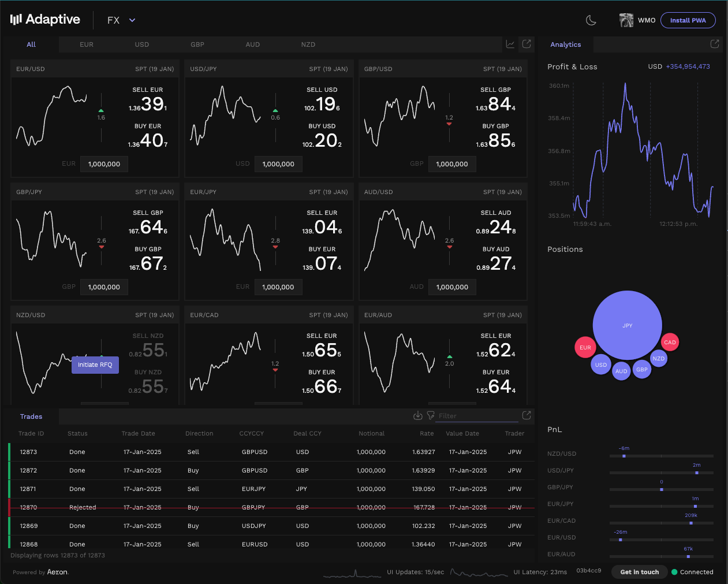Toggle the chart line graph view icon
Screen dimensions: 728x584
tap(510, 44)
